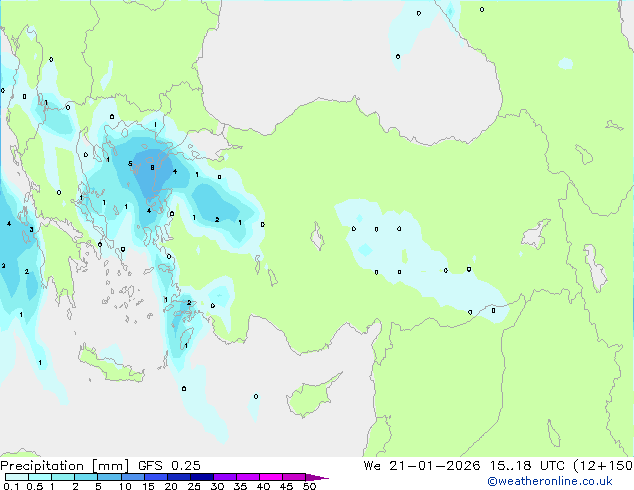Click the '40' legend scale label
Image resolution: width=634 pixels, height=490 pixels.
[264, 486]
